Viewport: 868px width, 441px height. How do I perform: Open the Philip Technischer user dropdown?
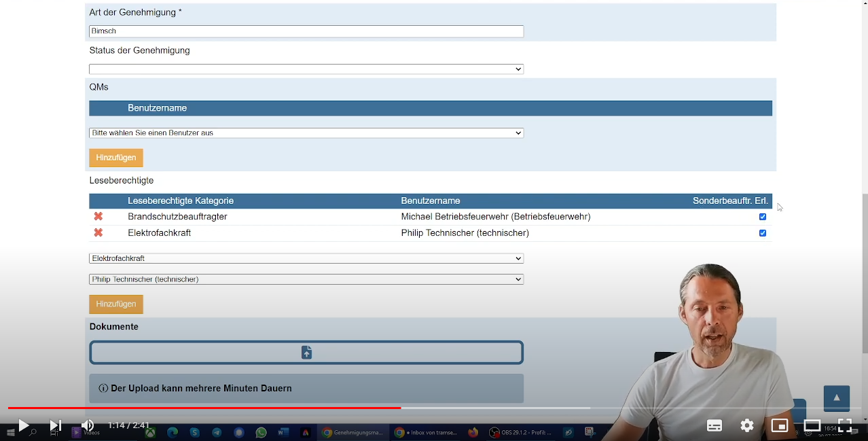point(306,279)
